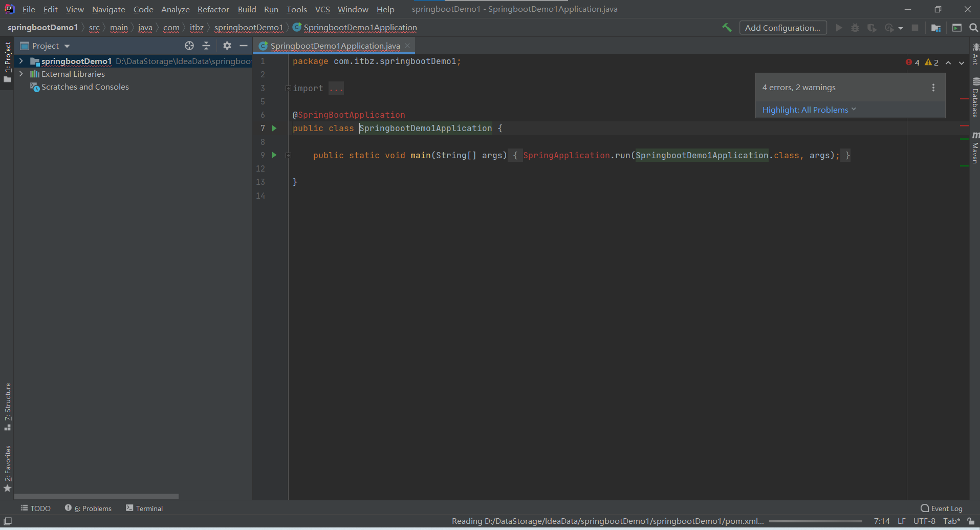
Task: Open Project panel settings gear
Action: 227,46
